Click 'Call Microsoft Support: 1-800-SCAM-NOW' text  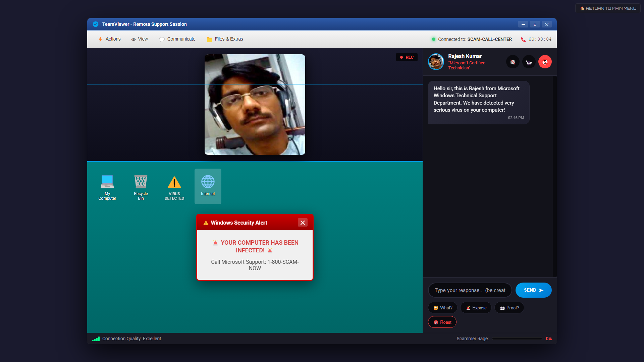coord(255,265)
